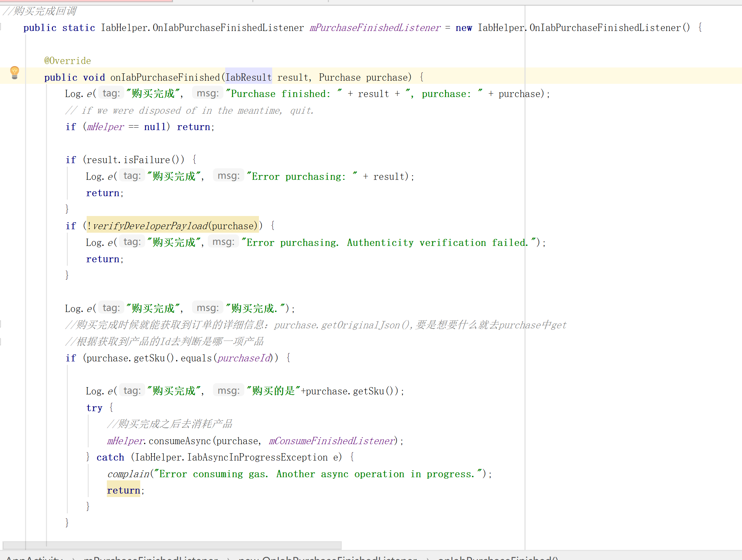This screenshot has width=742, height=560.
Task: Click the mConsumeFinishedListener reference
Action: (x=331, y=441)
